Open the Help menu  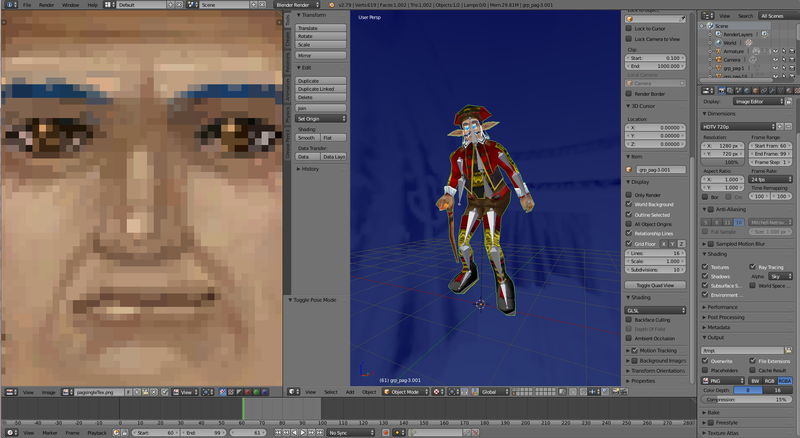click(92, 5)
